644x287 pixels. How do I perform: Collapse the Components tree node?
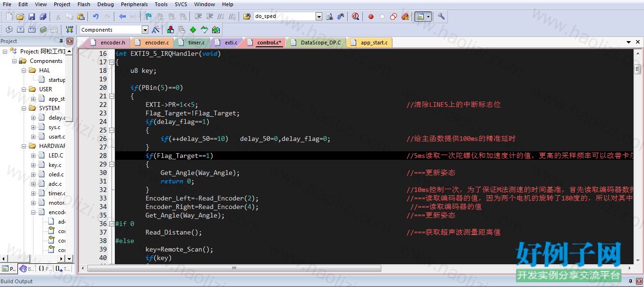[x=15, y=61]
